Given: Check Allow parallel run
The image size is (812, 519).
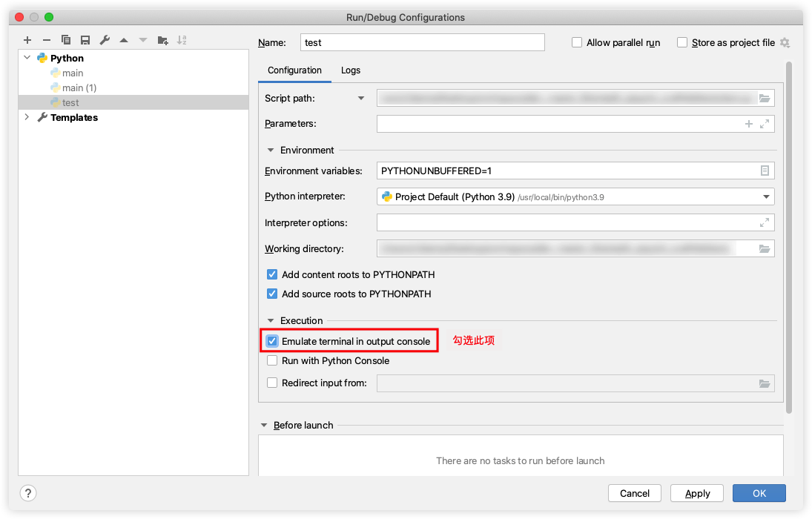Looking at the screenshot, I should [577, 42].
